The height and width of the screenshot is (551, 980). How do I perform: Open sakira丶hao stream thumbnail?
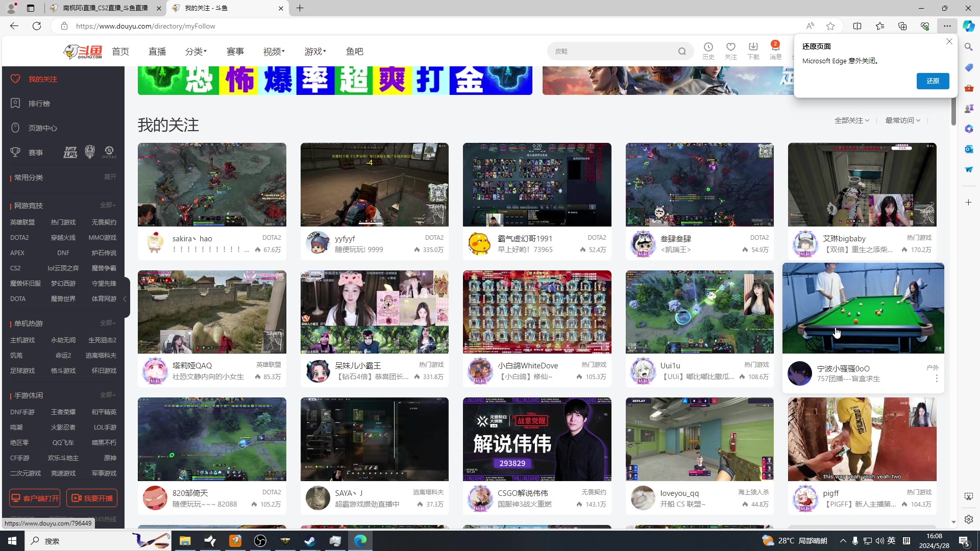pos(212,185)
